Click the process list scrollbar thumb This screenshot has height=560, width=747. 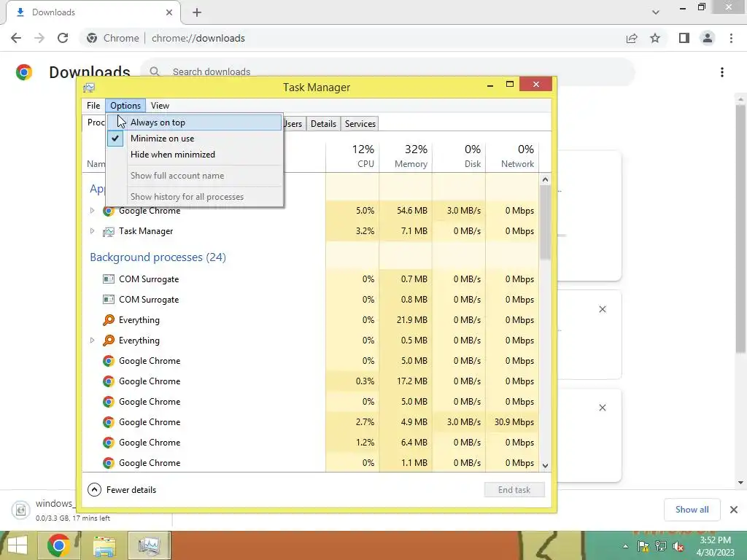545,222
